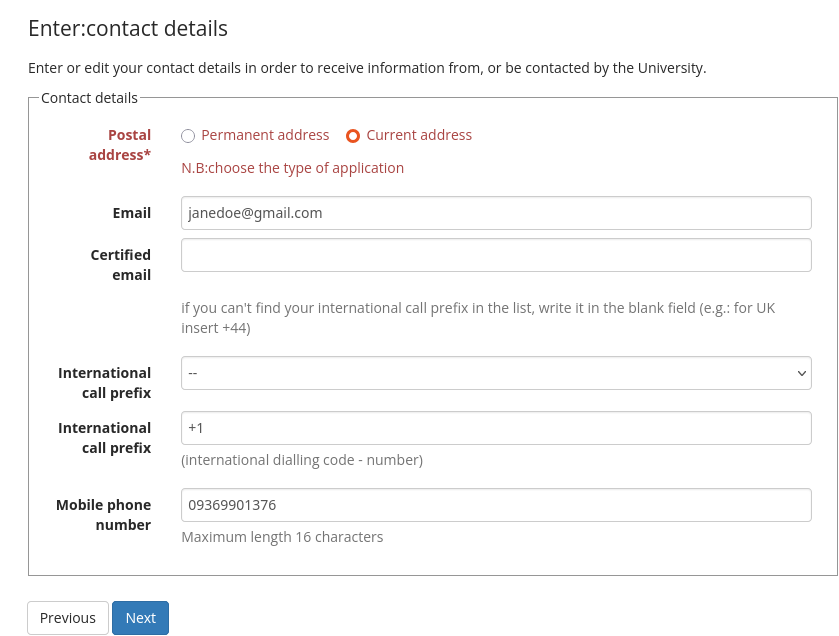Viewport: 839px width, 636px height.
Task: Click the Mobile phone number input field
Action: click(495, 505)
